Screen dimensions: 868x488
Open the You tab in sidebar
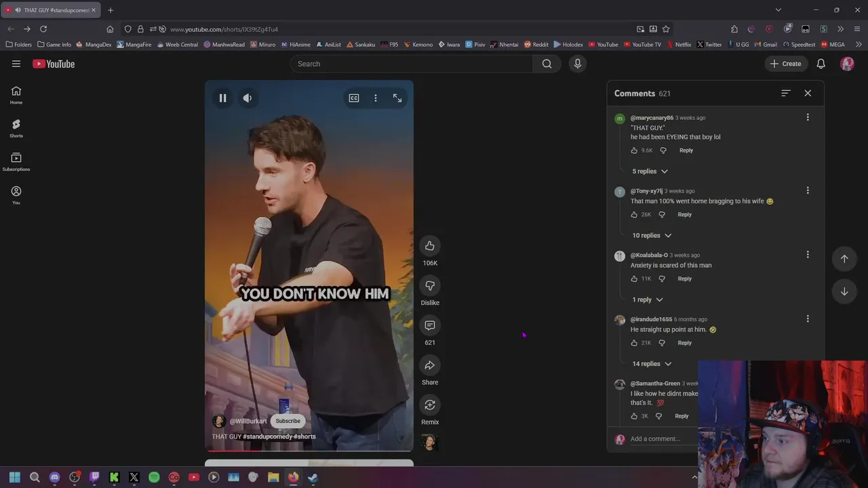pyautogui.click(x=16, y=196)
